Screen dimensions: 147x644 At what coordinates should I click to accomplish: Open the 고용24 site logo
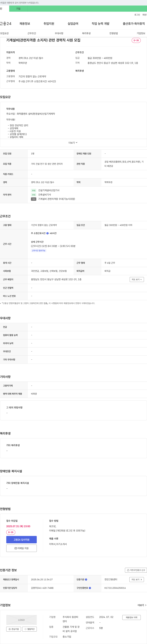(x=6, y=23)
